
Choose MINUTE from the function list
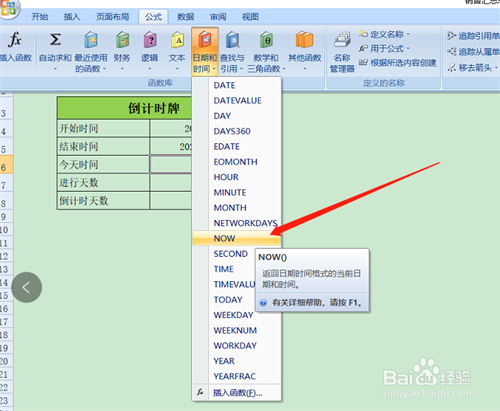[237, 193]
